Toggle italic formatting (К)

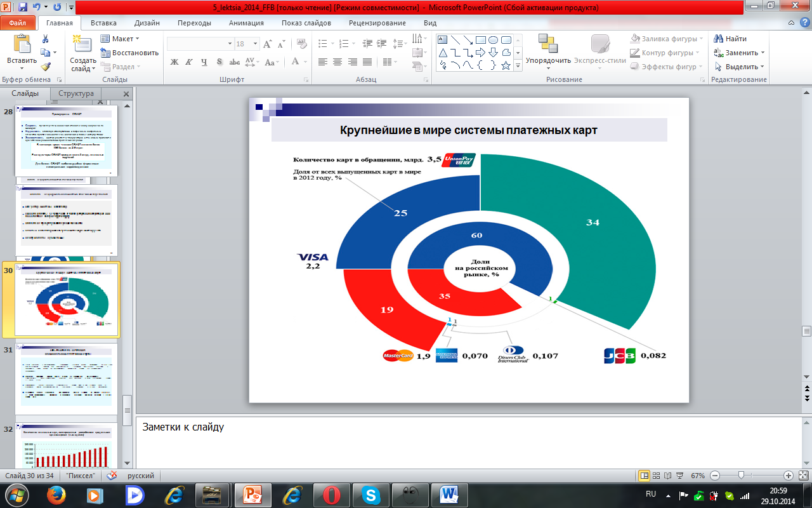coord(189,62)
